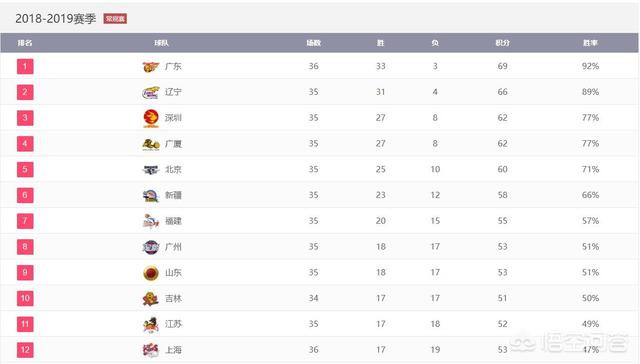Click the Xinjiang (新疆) team logo

pyautogui.click(x=151, y=195)
